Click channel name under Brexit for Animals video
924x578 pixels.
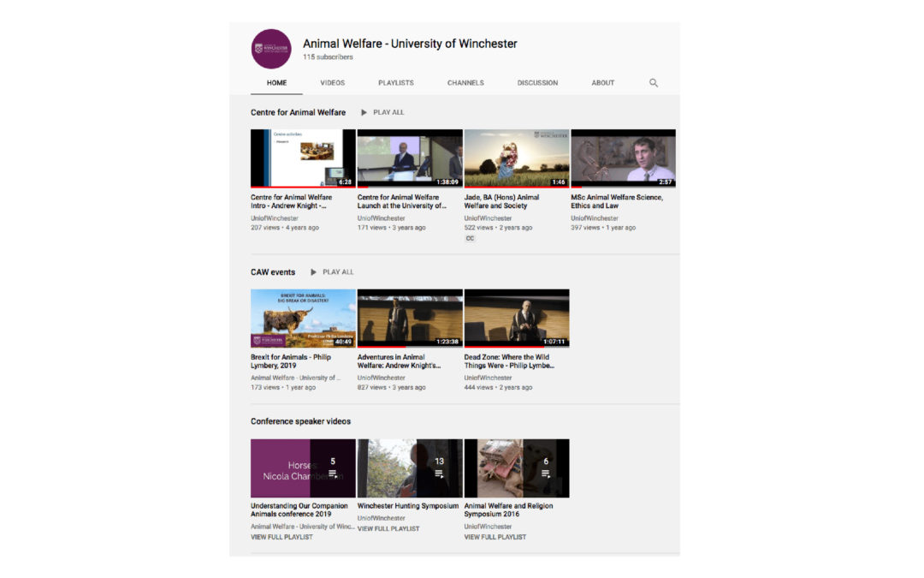295,378
